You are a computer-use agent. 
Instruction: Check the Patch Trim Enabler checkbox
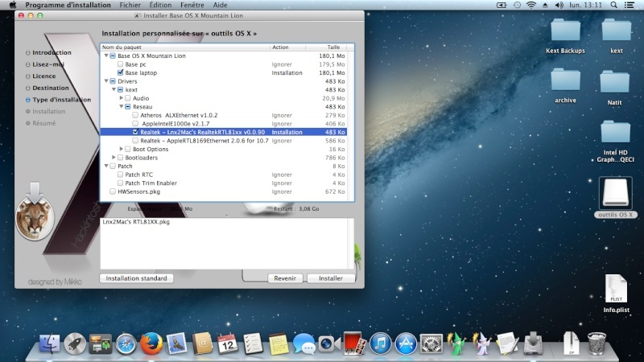[x=120, y=183]
